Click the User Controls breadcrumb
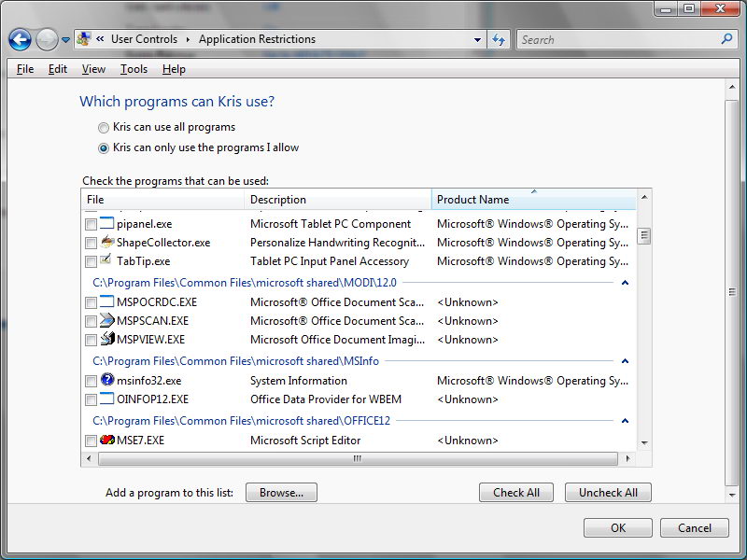Image resolution: width=747 pixels, height=560 pixels. coord(144,39)
